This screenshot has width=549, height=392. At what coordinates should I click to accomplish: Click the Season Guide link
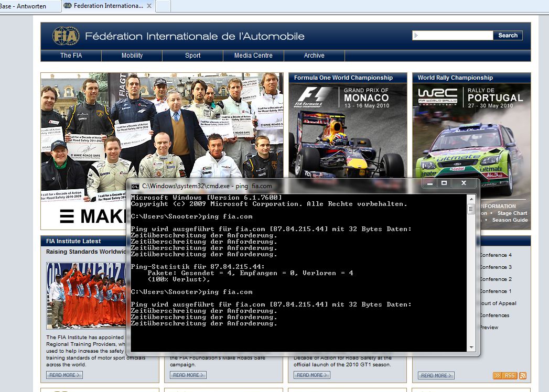point(510,220)
